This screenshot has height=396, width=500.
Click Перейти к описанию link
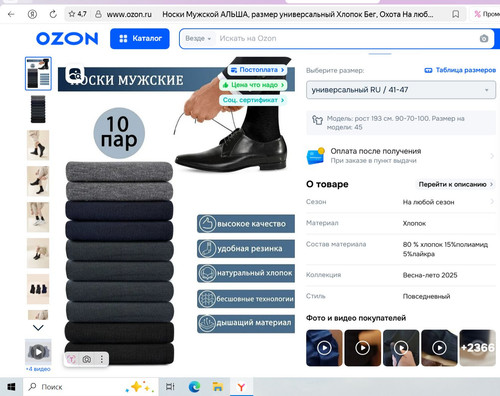(x=455, y=184)
